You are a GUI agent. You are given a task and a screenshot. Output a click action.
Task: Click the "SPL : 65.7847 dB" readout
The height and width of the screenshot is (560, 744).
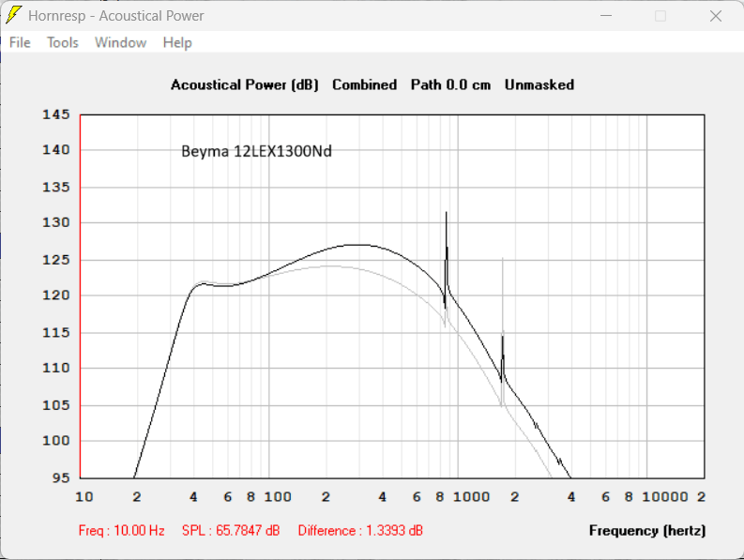click(231, 531)
